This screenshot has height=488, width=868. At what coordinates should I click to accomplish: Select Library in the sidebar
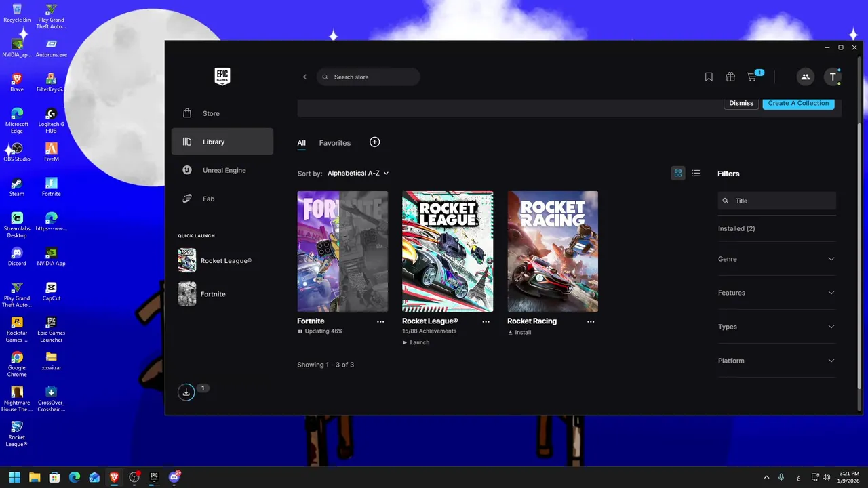pyautogui.click(x=222, y=142)
